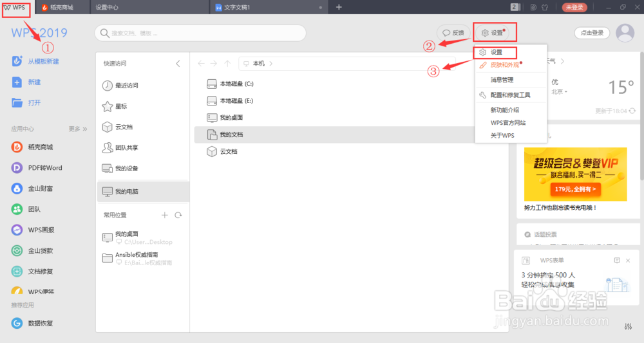Click the 179元,全拥有 banner button
Screen dimensions: 644x343
pos(575,189)
